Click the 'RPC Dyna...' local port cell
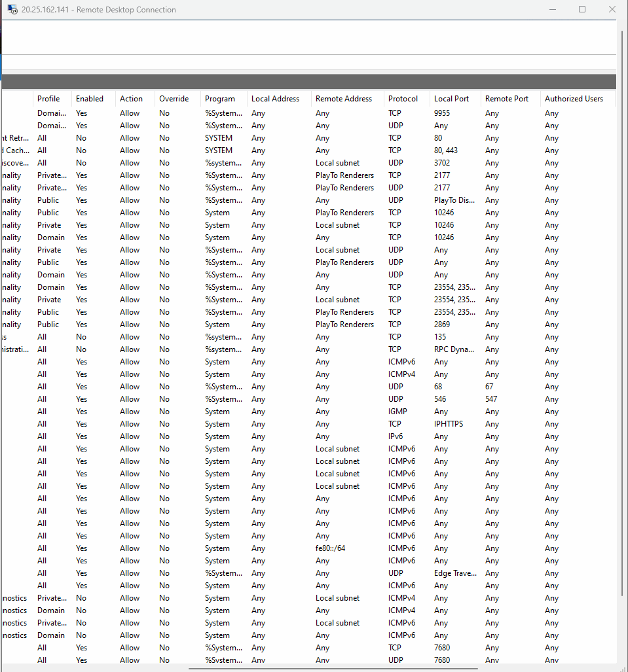This screenshot has height=672, width=628. [454, 349]
